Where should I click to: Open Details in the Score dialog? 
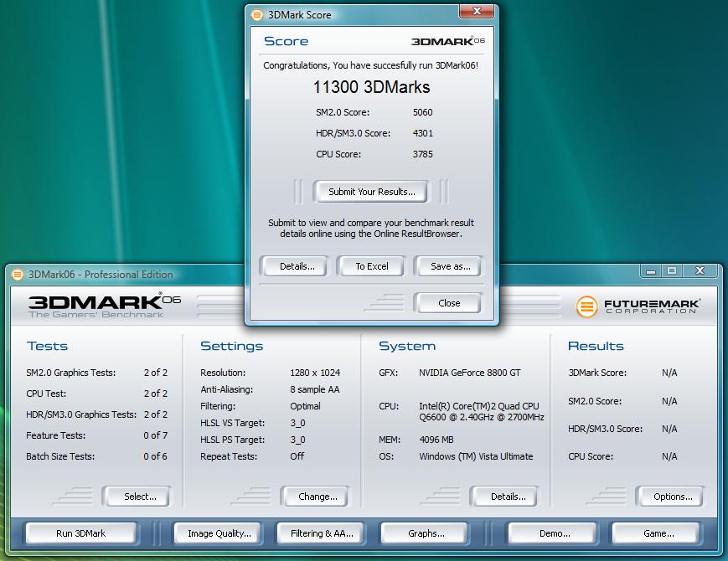coord(297,266)
